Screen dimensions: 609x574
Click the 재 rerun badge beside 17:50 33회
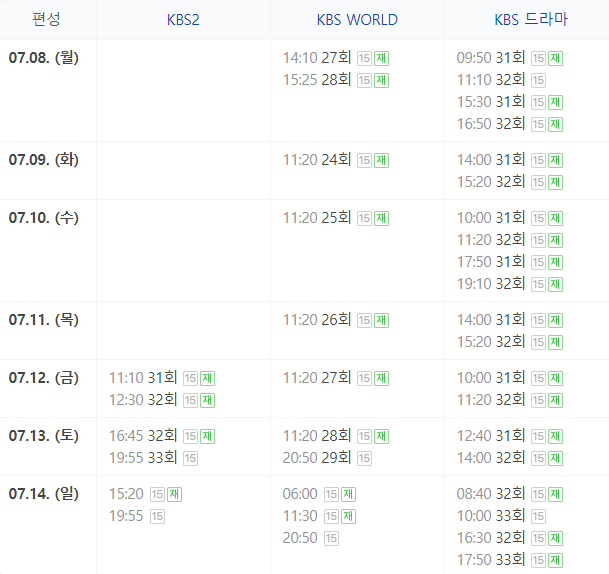[555, 560]
